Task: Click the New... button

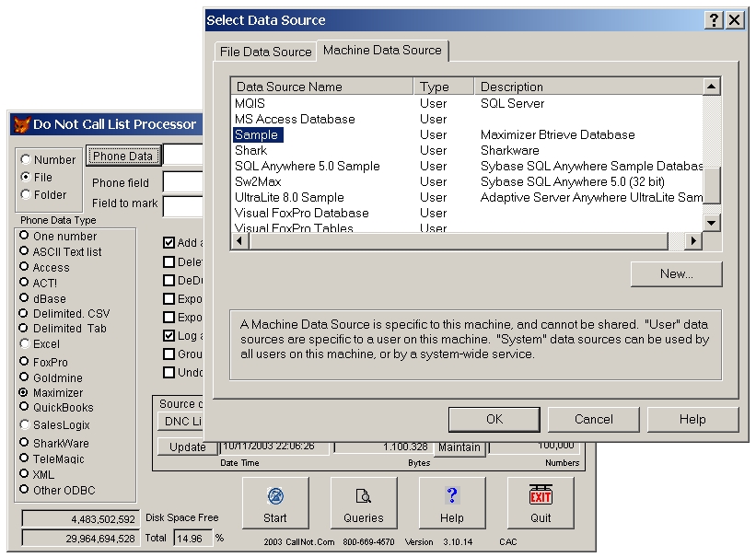Action: 677,274
